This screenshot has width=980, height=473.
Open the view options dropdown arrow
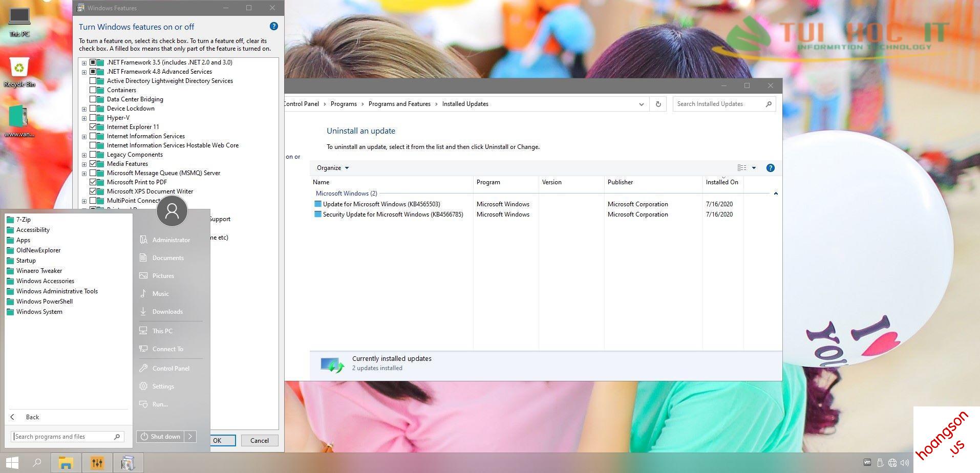754,168
